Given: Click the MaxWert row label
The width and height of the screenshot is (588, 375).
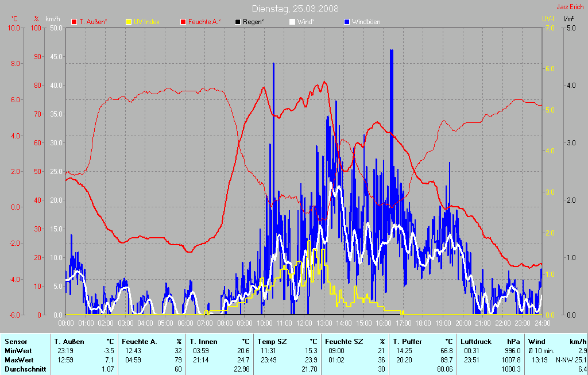Looking at the screenshot, I should (20, 359).
